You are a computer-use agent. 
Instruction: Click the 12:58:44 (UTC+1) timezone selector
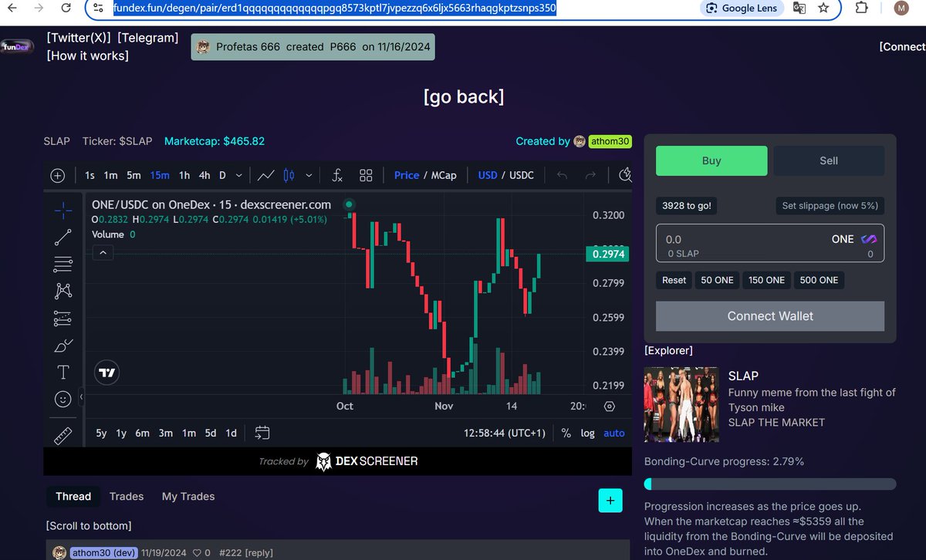tap(505, 433)
